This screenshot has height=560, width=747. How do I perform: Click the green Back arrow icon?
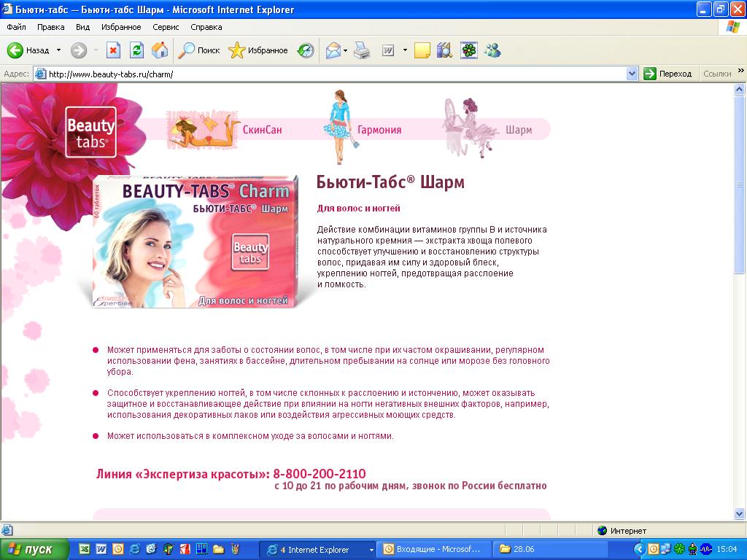coord(15,50)
